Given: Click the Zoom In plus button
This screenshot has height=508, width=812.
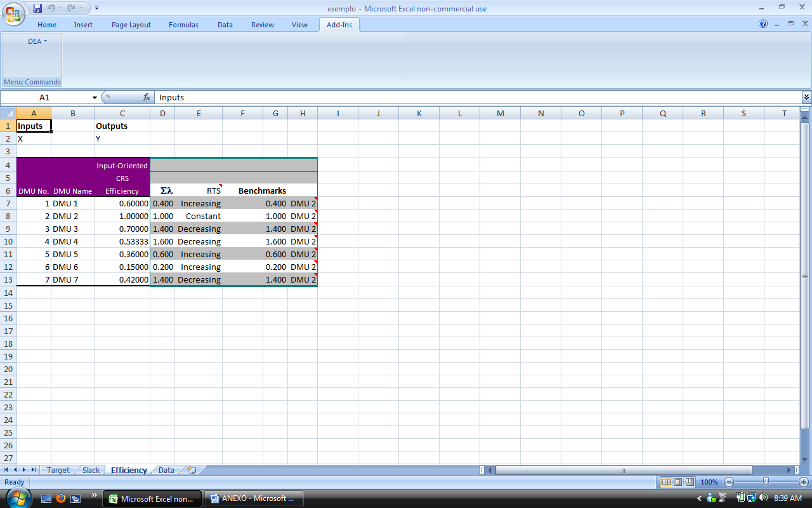Looking at the screenshot, I should coord(804,482).
